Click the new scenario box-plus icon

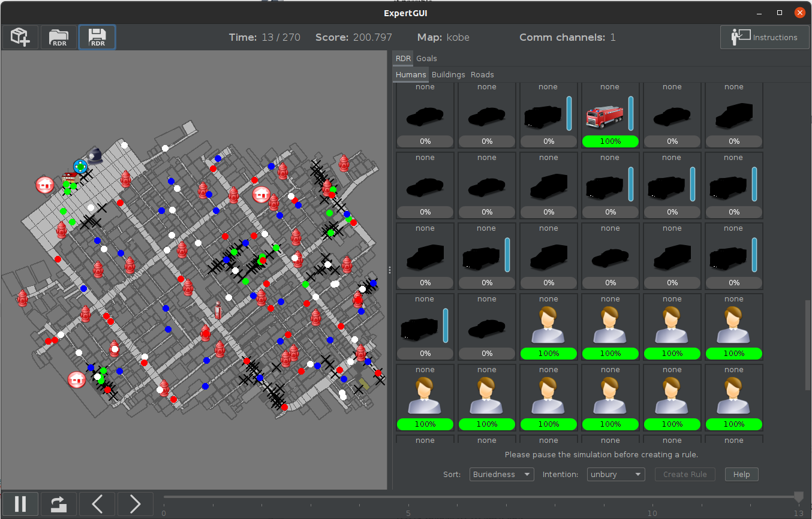(x=20, y=37)
